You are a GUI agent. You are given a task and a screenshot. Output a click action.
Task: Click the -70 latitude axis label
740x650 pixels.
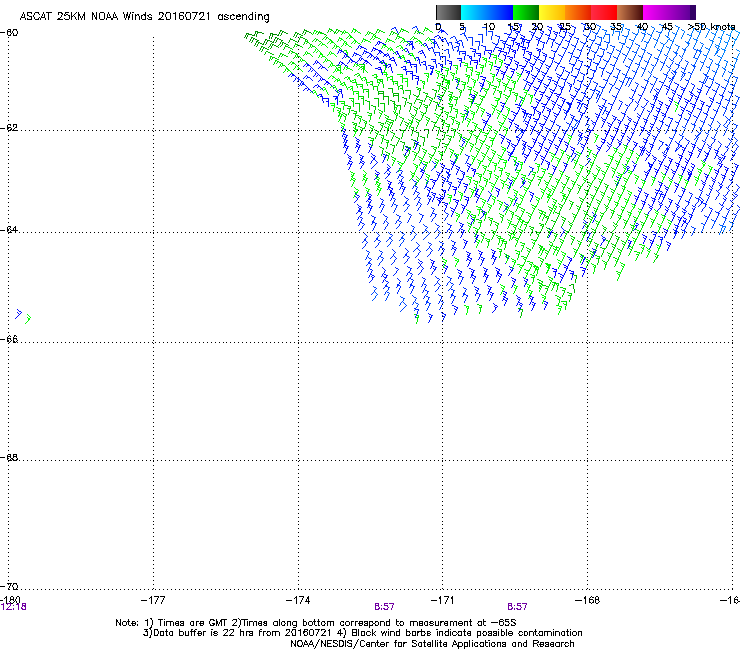tap(9, 586)
